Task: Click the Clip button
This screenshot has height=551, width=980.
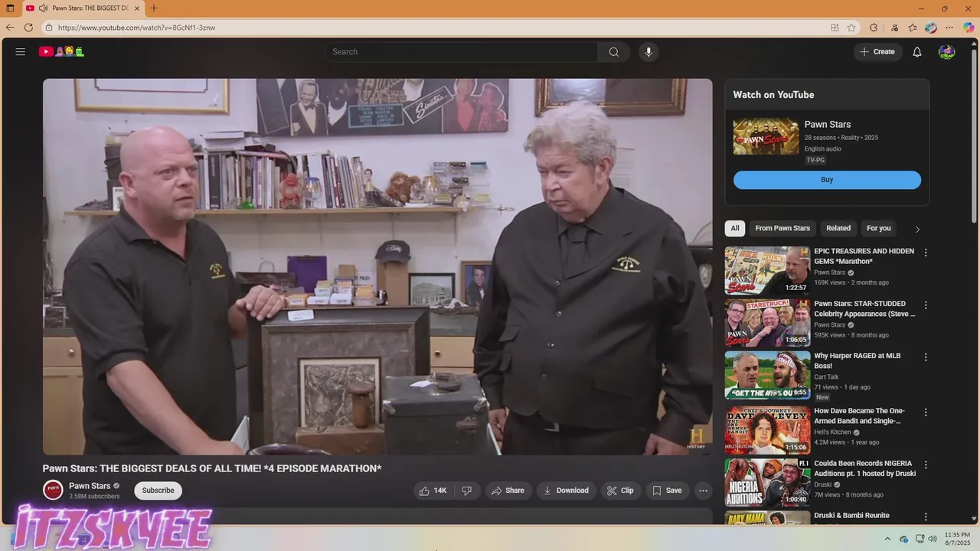Action: (620, 491)
